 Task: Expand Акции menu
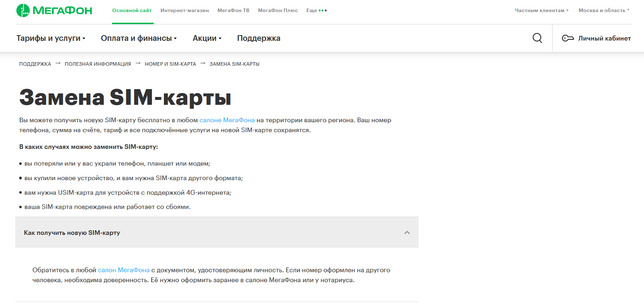coord(207,38)
